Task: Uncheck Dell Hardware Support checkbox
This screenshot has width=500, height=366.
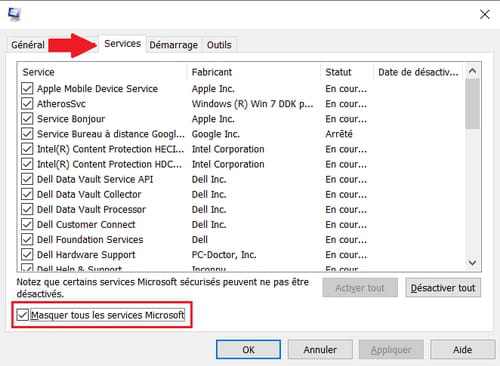Action: [x=27, y=255]
